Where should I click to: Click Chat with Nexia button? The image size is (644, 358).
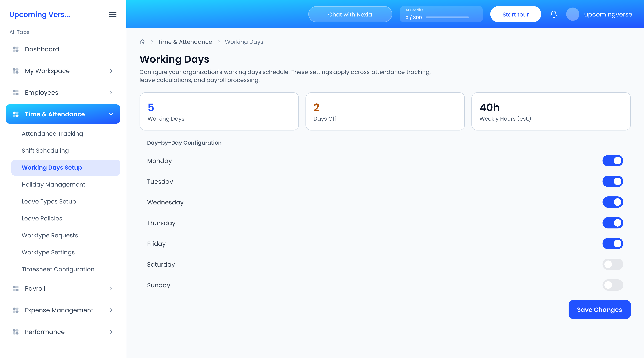point(350,14)
